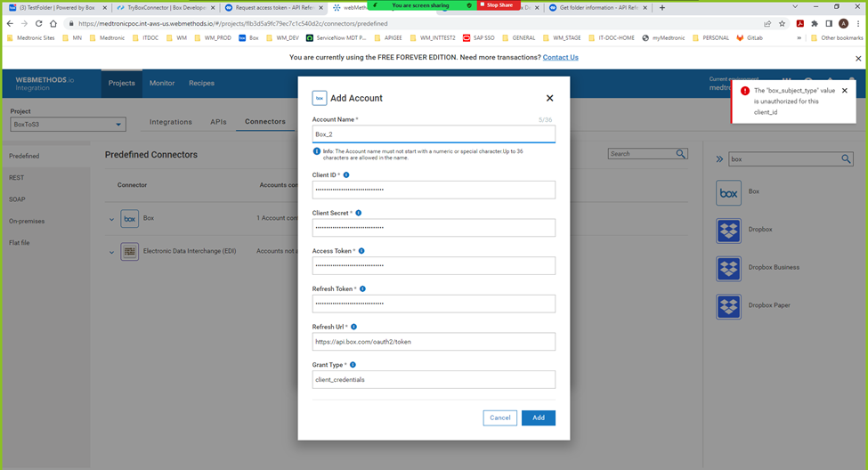Screen dimensions: 868x470
Task: Open the Recipes tab
Action: 201,83
